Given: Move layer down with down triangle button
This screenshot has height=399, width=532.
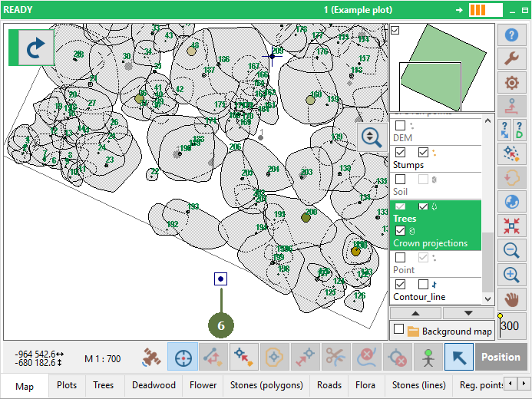Looking at the screenshot, I should click(468, 313).
